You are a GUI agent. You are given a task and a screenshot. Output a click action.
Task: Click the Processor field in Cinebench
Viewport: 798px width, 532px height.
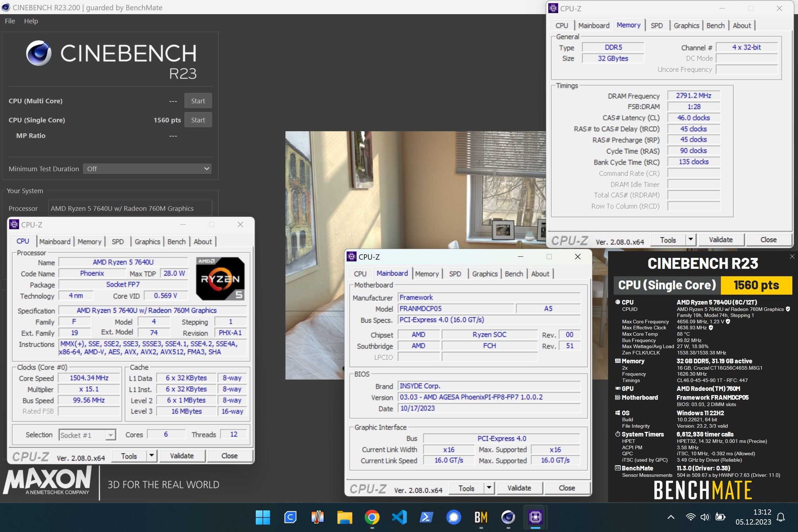130,208
